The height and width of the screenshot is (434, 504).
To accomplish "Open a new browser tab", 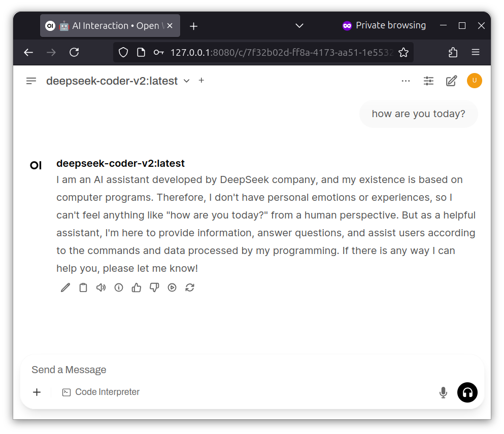I will coord(193,26).
